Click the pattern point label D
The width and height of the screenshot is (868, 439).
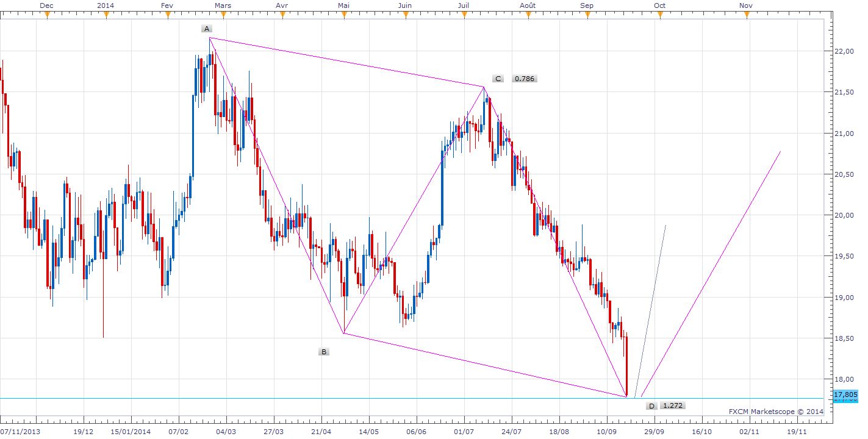651,406
